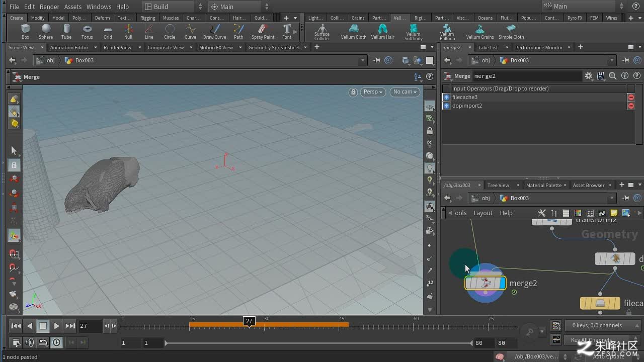Click the global animation range slider
Viewport: 644px width, 362px height.
[x=318, y=343]
